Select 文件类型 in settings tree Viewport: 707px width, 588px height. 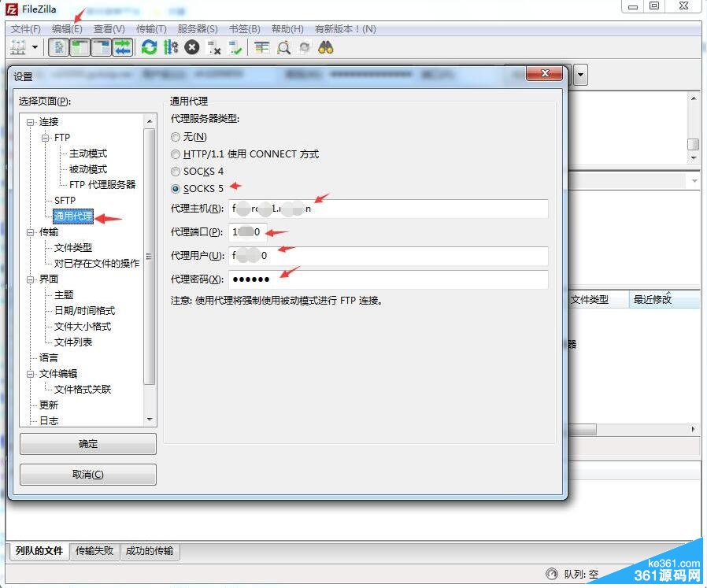(73, 247)
